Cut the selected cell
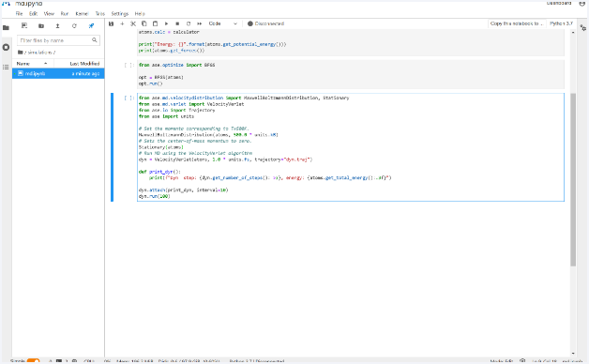The height and width of the screenshot is (364, 589). pyautogui.click(x=133, y=23)
